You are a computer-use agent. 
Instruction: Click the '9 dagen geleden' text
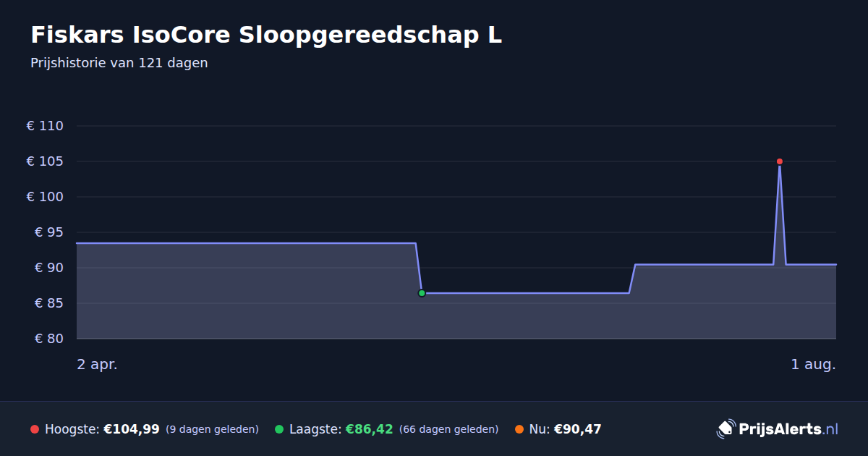point(212,429)
